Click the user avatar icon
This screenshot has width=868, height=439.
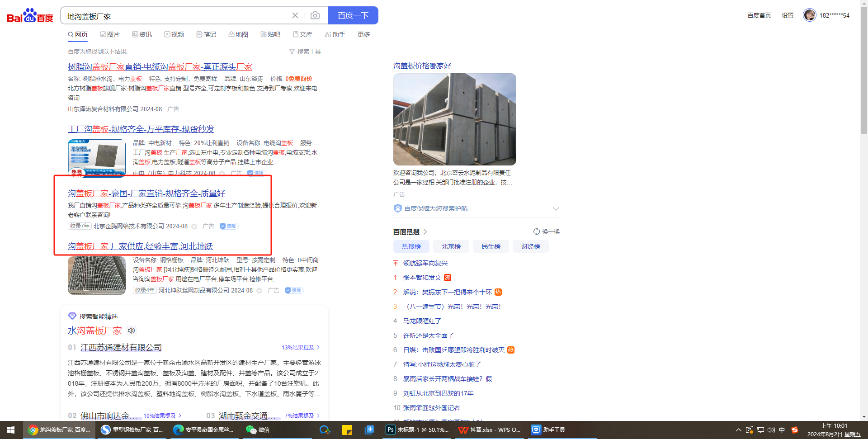tap(809, 15)
